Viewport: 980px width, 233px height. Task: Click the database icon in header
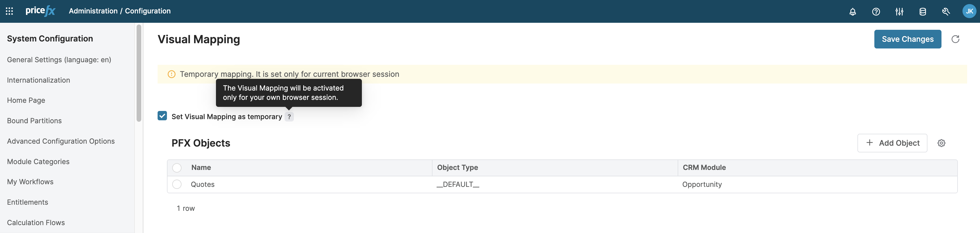[923, 11]
